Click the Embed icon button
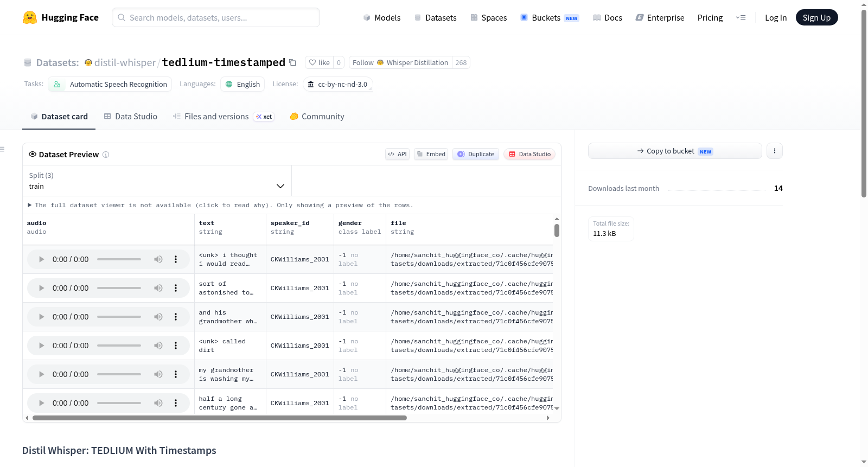The width and height of the screenshot is (868, 467). (x=431, y=154)
